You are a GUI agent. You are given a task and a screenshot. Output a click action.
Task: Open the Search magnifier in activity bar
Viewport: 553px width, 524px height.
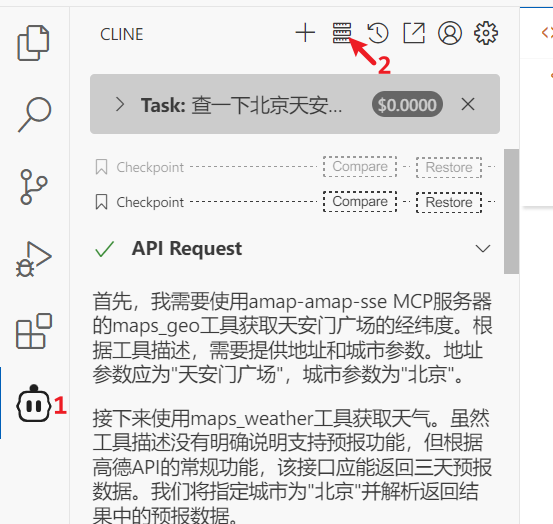coord(35,115)
